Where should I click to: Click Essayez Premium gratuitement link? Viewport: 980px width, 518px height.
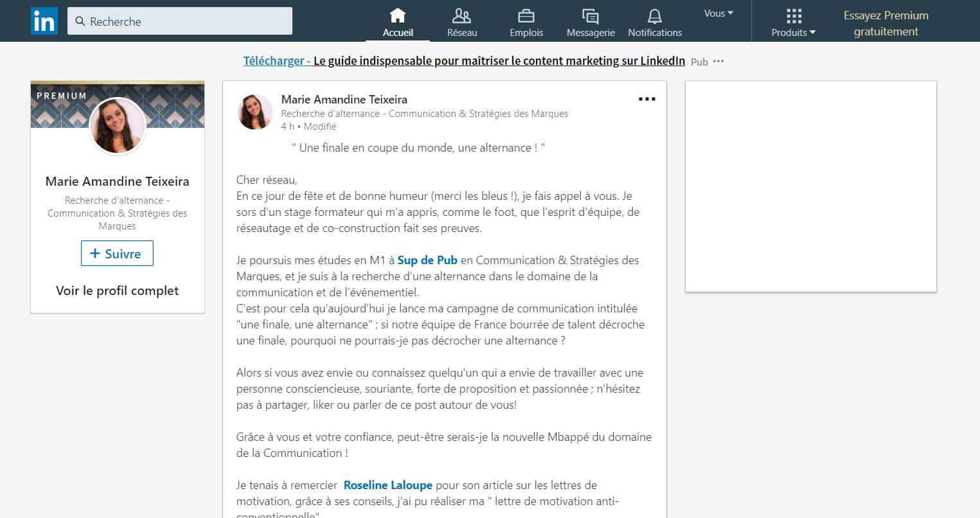tap(886, 23)
